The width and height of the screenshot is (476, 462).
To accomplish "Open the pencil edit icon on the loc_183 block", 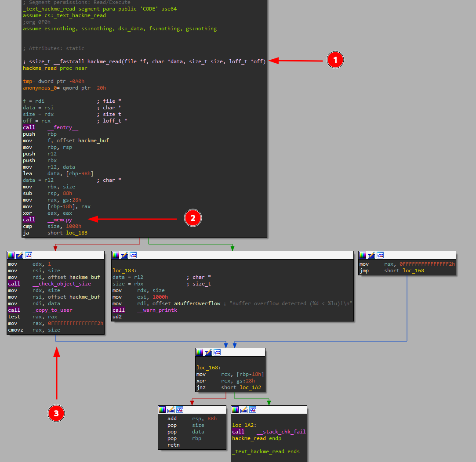I will point(125,255).
